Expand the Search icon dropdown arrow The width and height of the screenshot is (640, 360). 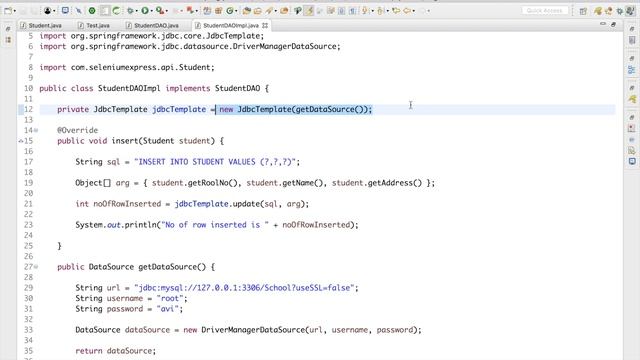[276, 11]
